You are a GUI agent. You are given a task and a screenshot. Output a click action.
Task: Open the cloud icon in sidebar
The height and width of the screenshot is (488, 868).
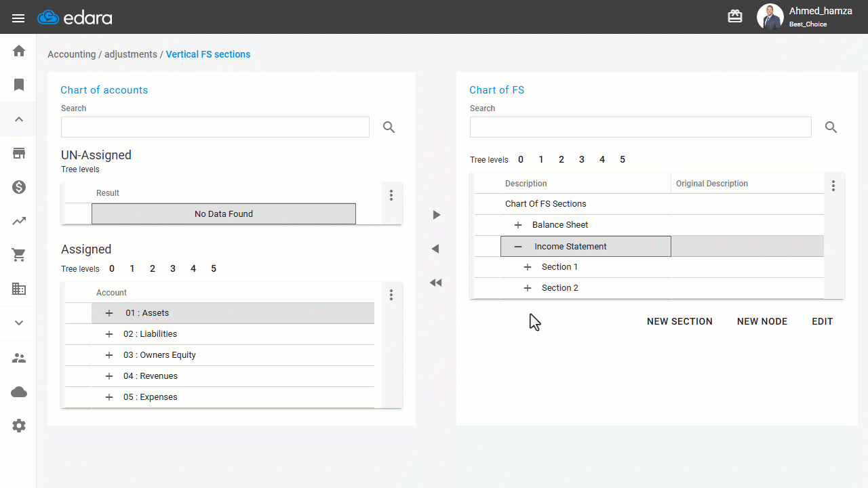(19, 392)
